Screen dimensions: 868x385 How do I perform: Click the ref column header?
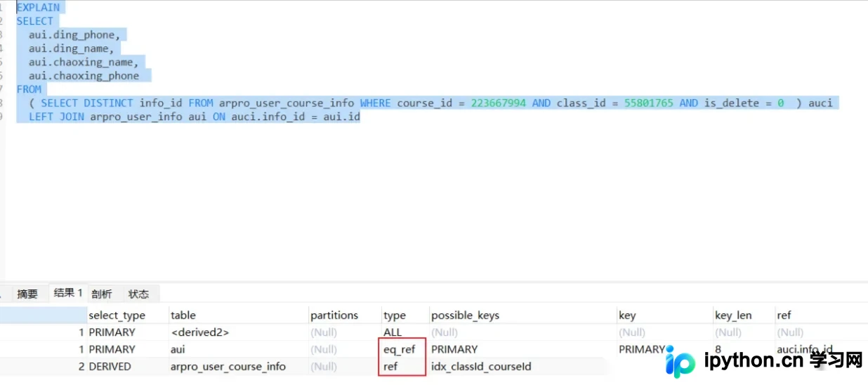pos(784,315)
